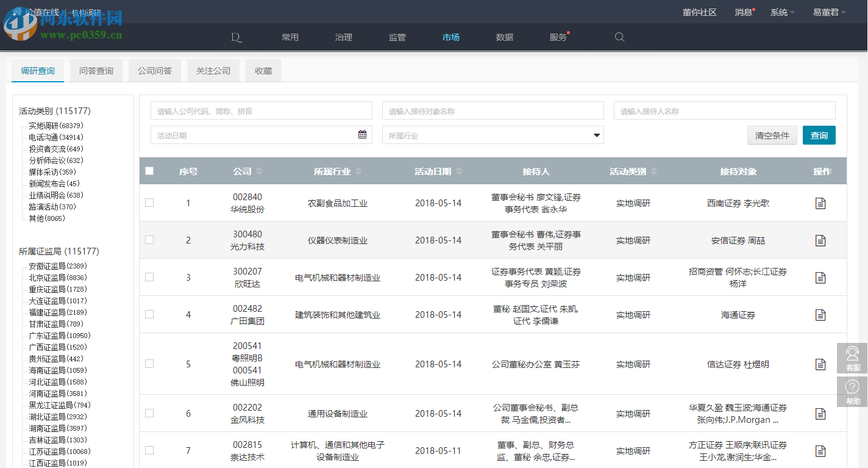This screenshot has width=868, height=468.
Task: Open the 监管 menu item
Action: (x=397, y=37)
